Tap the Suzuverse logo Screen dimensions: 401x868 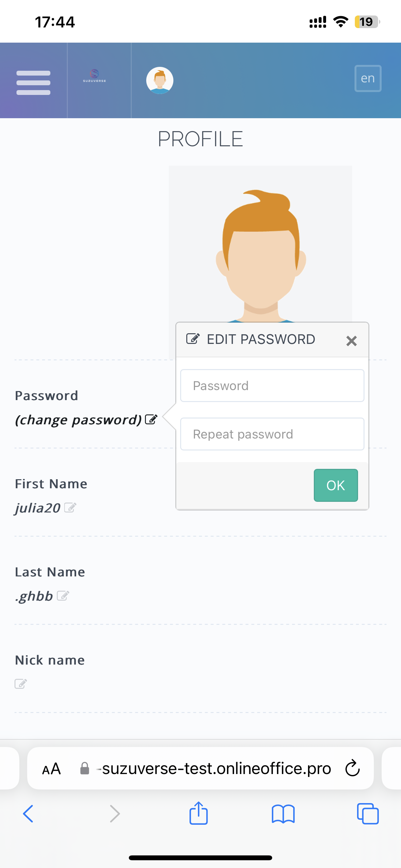pyautogui.click(x=95, y=76)
